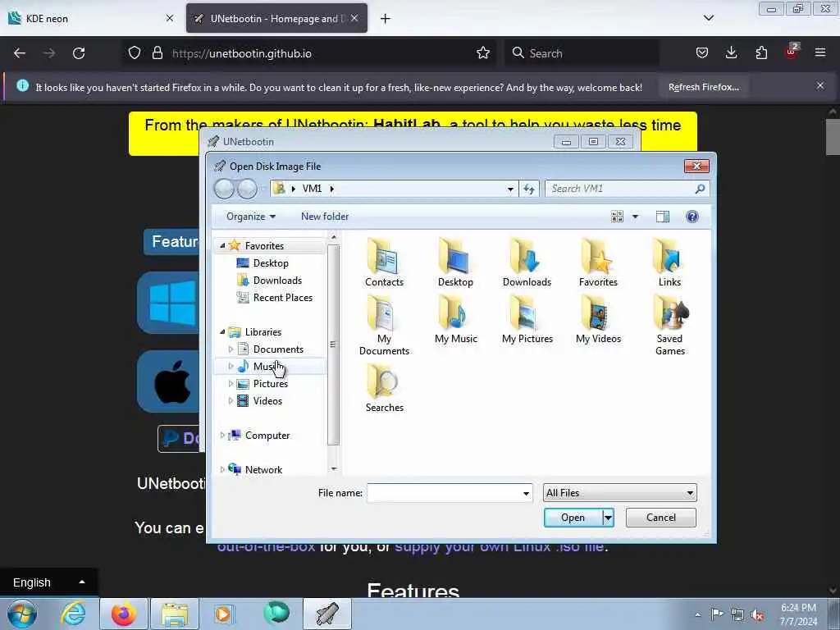Open the Links folder
Screen dimensions: 840x630
[x=669, y=263]
